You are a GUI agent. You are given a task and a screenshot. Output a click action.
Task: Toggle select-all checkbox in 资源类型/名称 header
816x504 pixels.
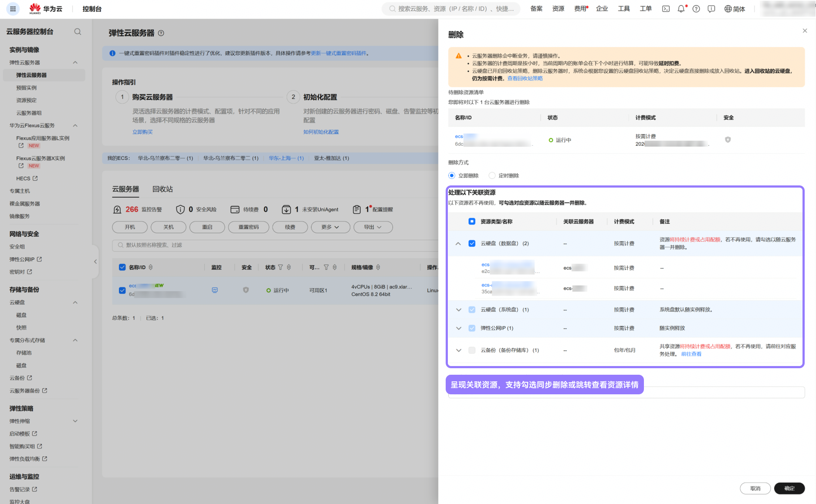(x=472, y=221)
